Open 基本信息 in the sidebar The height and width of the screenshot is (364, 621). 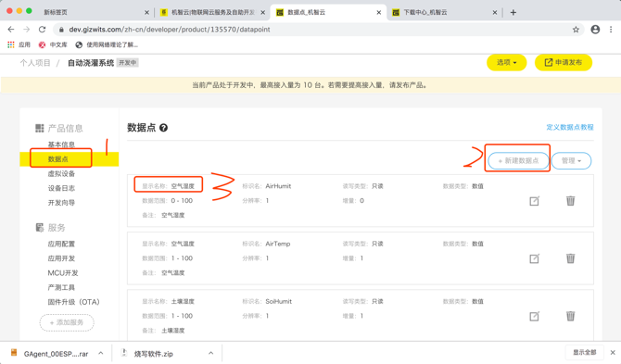point(61,144)
